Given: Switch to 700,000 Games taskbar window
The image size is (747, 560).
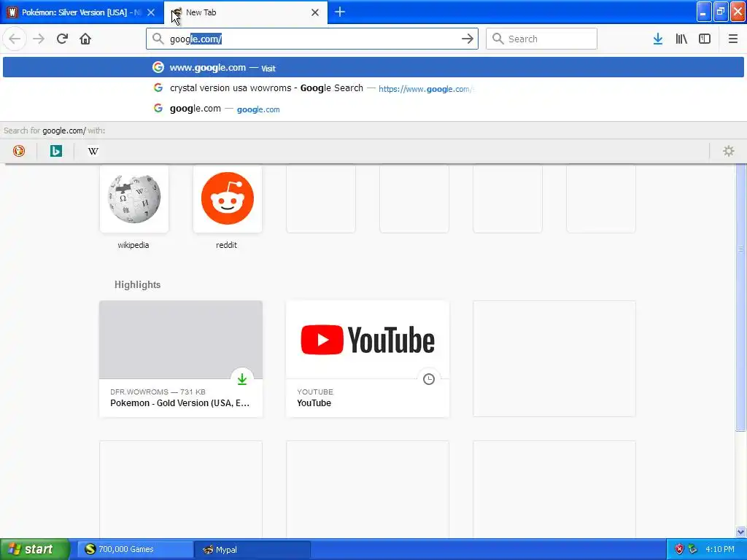Looking at the screenshot, I should pyautogui.click(x=135, y=550).
